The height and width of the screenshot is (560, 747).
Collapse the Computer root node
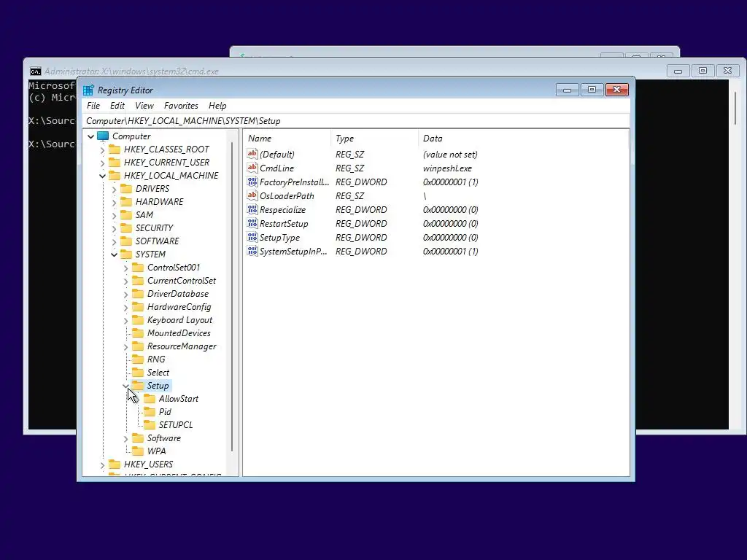(90, 136)
